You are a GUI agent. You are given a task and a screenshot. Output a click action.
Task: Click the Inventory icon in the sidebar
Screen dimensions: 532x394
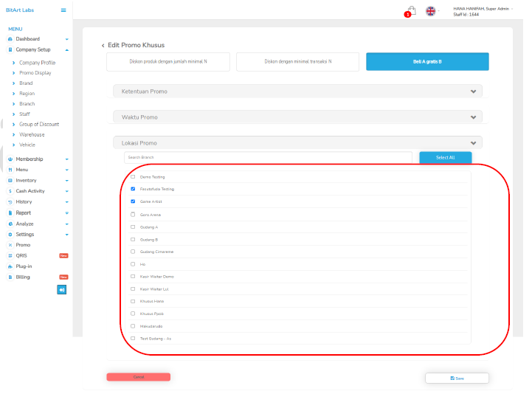[10, 180]
